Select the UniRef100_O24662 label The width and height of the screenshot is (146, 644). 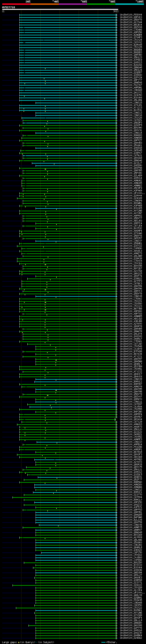tap(131, 638)
